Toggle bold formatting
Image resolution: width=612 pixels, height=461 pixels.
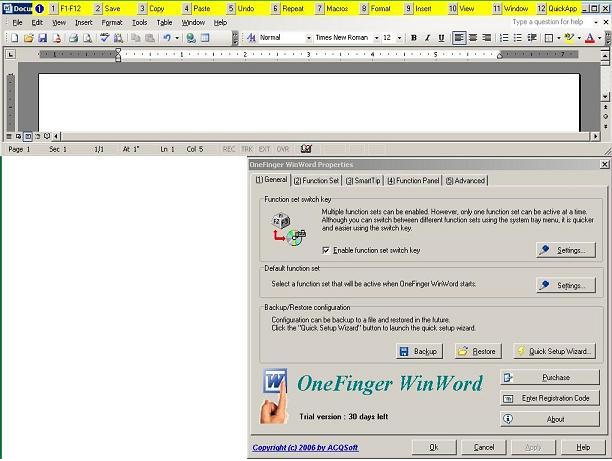(414, 38)
